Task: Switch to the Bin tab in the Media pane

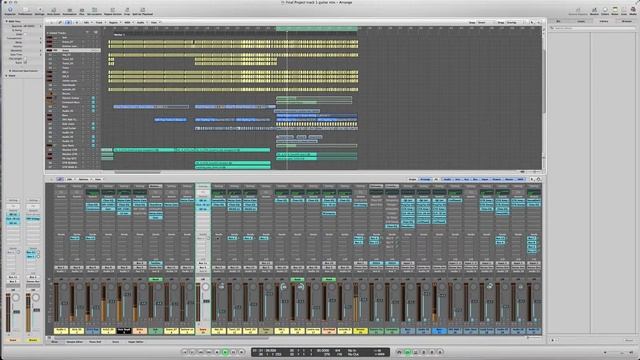Action: pos(558,21)
